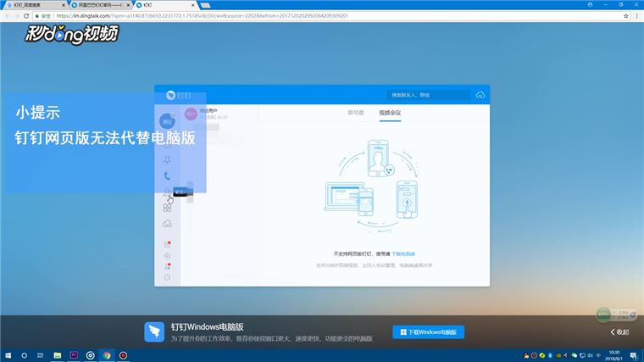Reload the page with the refresh button
The image size is (644, 362).
(26, 15)
